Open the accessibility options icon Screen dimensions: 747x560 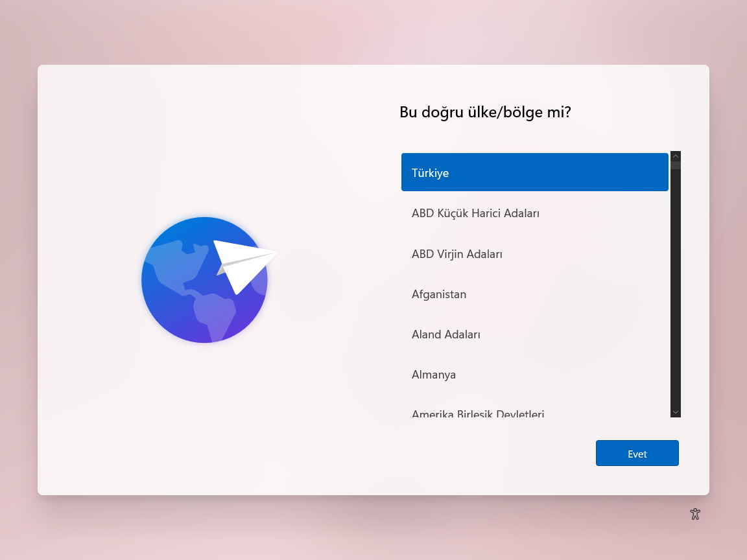[x=695, y=514]
